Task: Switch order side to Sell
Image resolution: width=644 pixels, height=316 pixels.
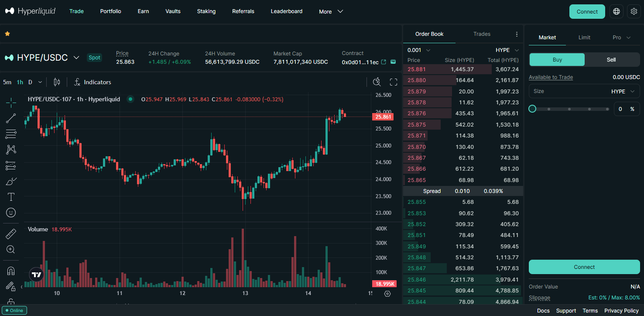Action: (x=611, y=60)
